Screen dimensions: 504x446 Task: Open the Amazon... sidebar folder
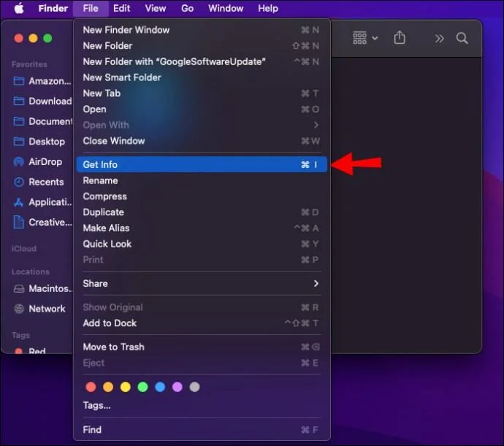coord(42,81)
